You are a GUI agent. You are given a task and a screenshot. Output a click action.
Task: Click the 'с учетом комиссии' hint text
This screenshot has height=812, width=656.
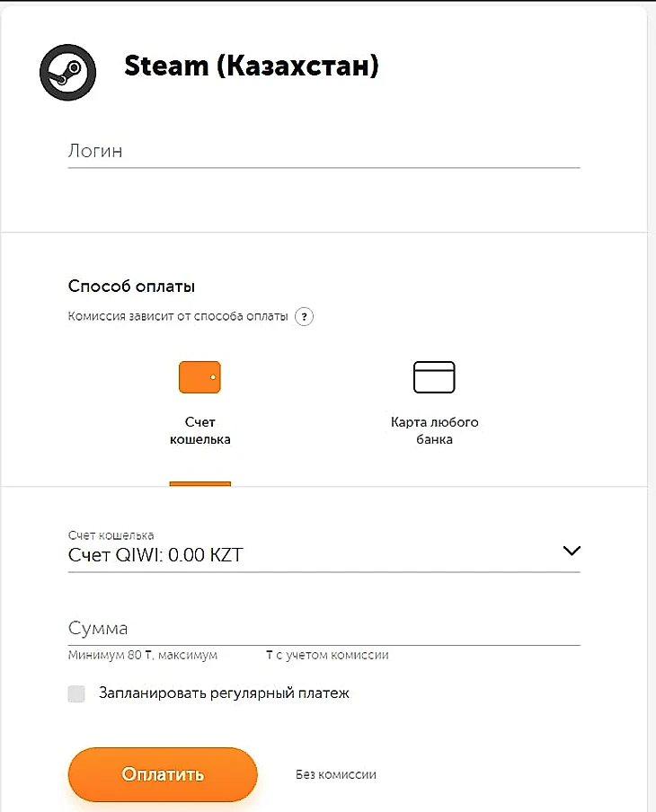[x=332, y=656]
